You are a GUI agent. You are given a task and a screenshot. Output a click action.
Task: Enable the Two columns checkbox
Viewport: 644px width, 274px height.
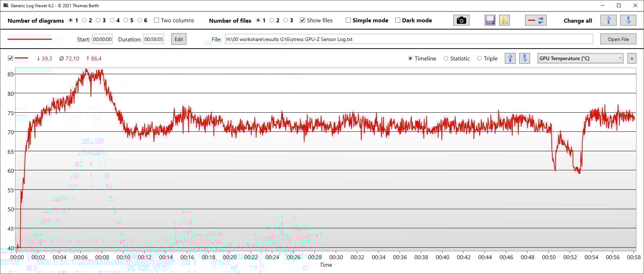pos(156,21)
